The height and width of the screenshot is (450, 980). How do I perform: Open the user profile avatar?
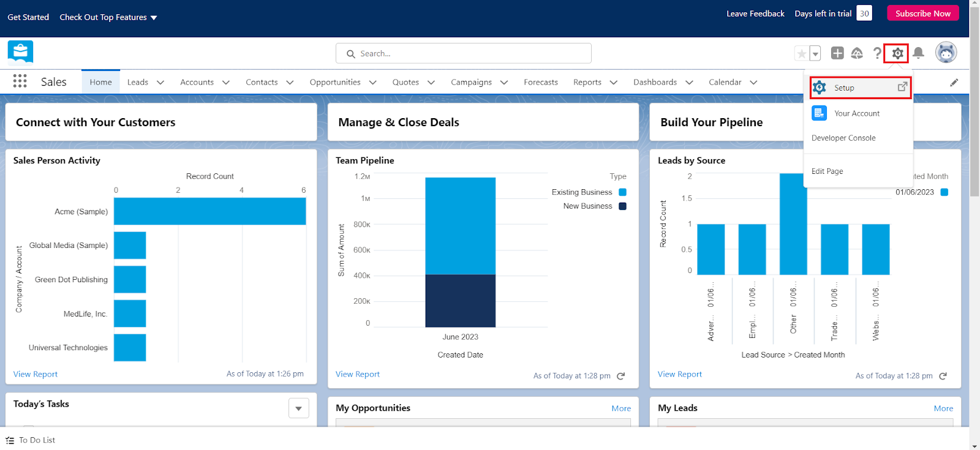coord(946,53)
